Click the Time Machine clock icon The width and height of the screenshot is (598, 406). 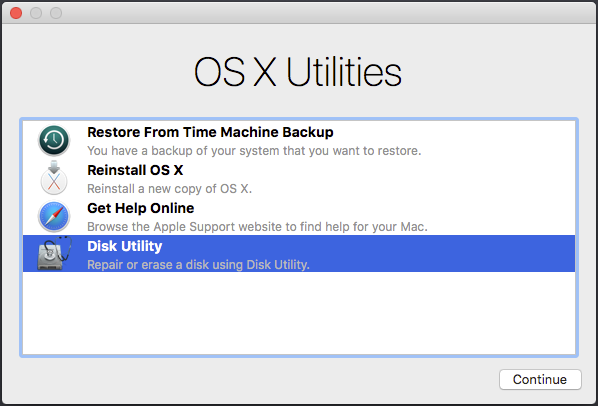click(54, 140)
